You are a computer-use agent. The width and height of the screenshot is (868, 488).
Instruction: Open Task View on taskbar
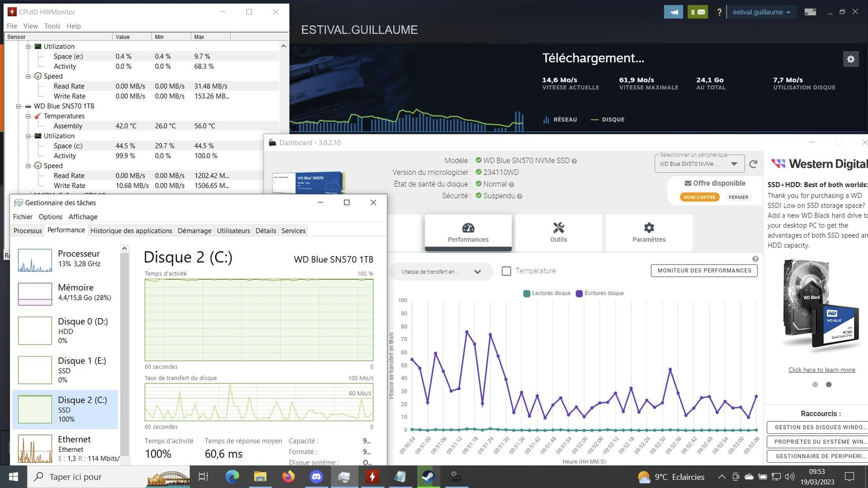203,476
